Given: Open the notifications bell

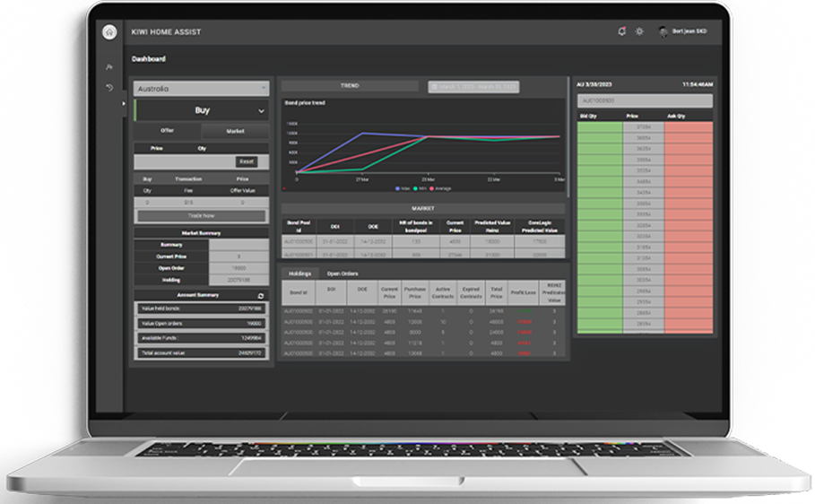Looking at the screenshot, I should pyautogui.click(x=622, y=31).
